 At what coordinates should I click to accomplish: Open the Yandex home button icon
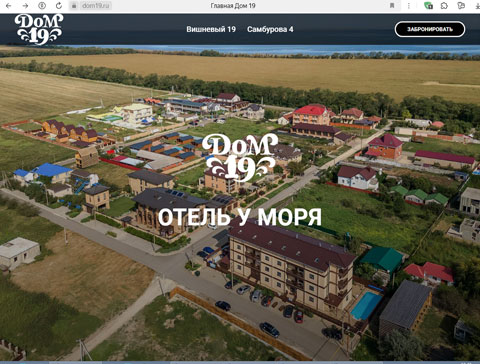click(x=42, y=6)
